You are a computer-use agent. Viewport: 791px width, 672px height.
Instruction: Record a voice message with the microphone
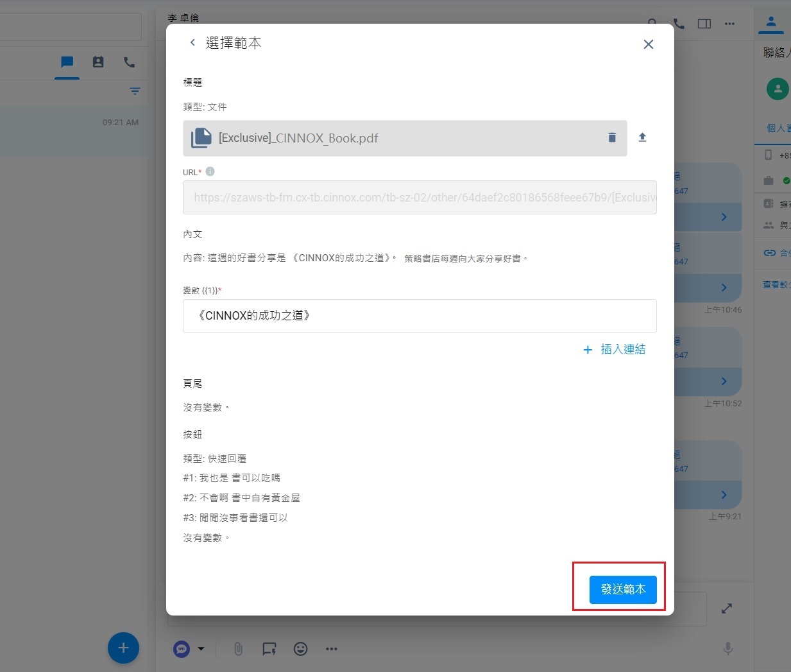point(727,648)
